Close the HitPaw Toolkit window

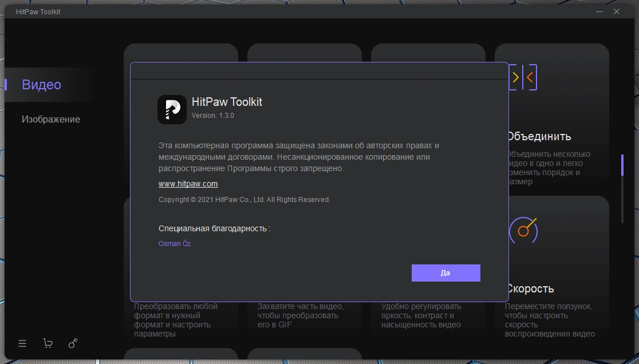pyautogui.click(x=617, y=11)
